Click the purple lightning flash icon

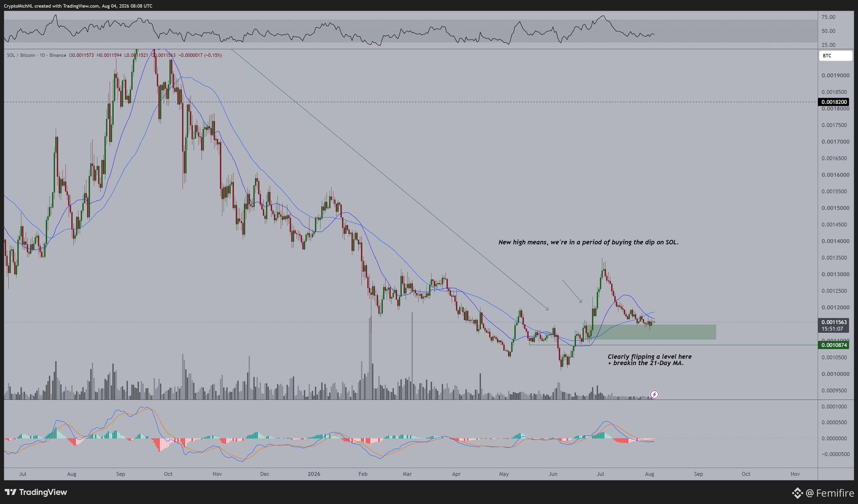654,394
